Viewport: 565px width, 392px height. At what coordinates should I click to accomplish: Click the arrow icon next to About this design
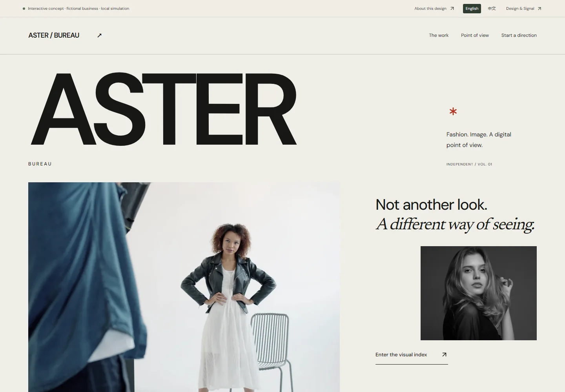click(452, 9)
